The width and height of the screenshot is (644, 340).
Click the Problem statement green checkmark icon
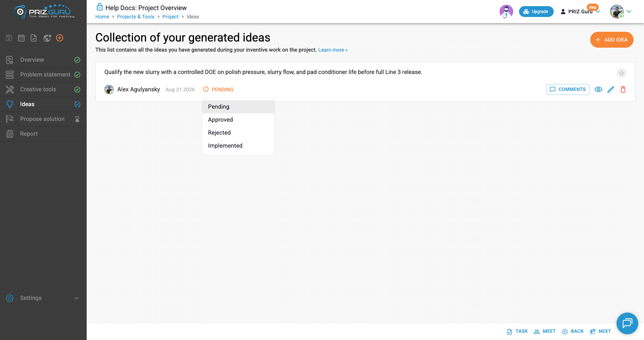[x=77, y=75]
